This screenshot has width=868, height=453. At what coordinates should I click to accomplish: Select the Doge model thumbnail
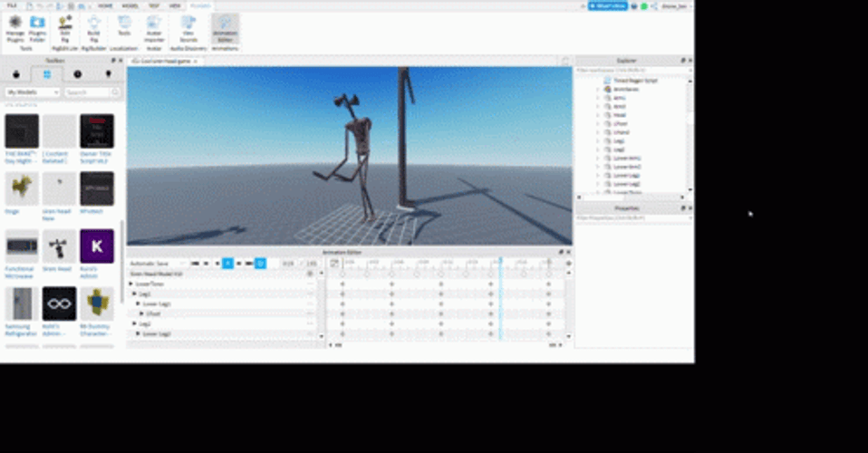[x=22, y=188]
